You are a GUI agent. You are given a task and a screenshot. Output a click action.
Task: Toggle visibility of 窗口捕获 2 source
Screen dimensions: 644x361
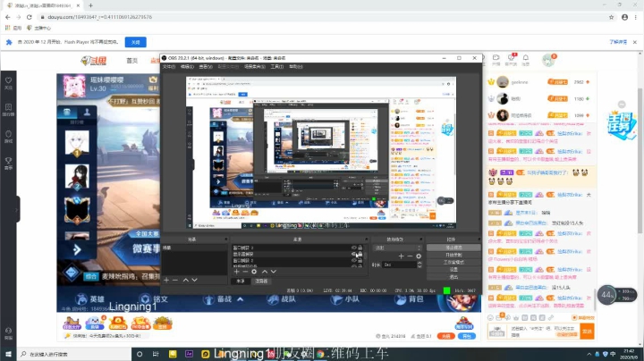pos(353,261)
